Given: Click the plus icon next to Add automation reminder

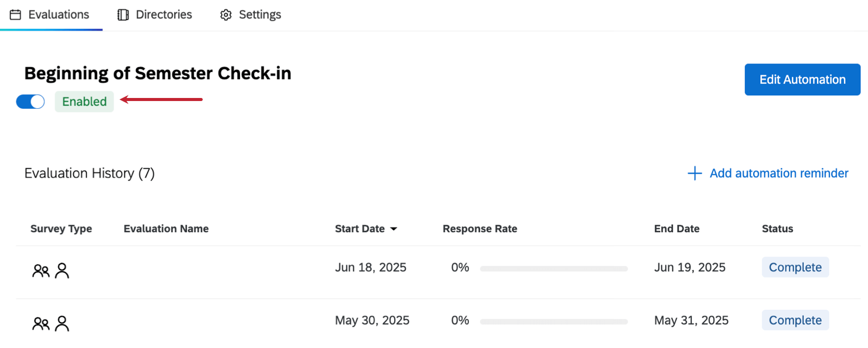Looking at the screenshot, I should point(694,173).
